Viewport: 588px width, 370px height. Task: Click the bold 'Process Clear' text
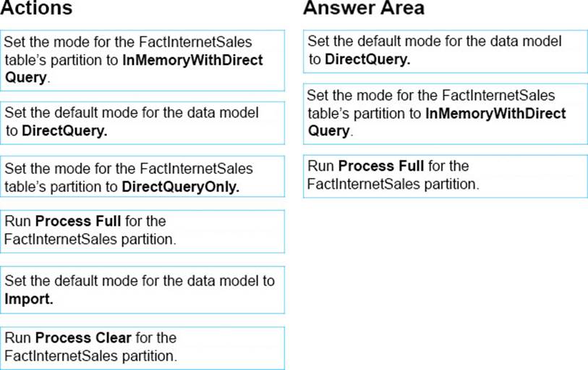click(83, 337)
